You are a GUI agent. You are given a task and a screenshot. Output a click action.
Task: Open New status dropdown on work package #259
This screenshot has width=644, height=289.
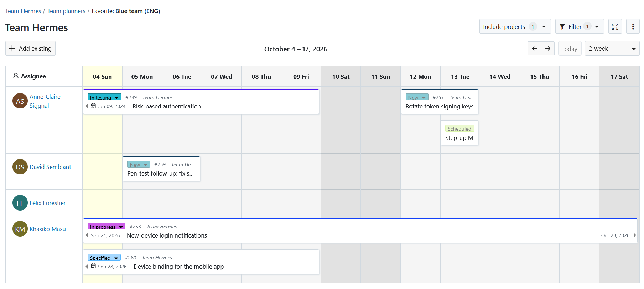pyautogui.click(x=139, y=164)
